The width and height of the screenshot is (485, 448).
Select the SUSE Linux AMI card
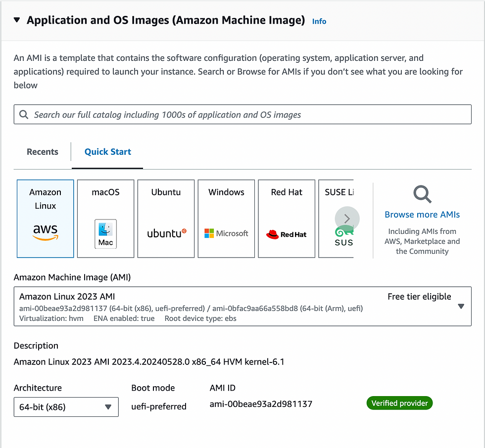tap(336, 219)
